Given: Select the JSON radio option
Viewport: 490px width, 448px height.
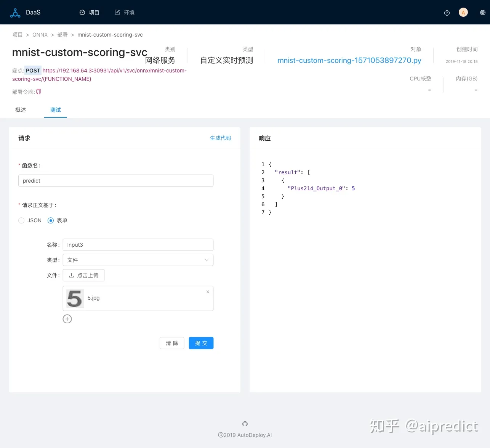Looking at the screenshot, I should click(x=21, y=220).
